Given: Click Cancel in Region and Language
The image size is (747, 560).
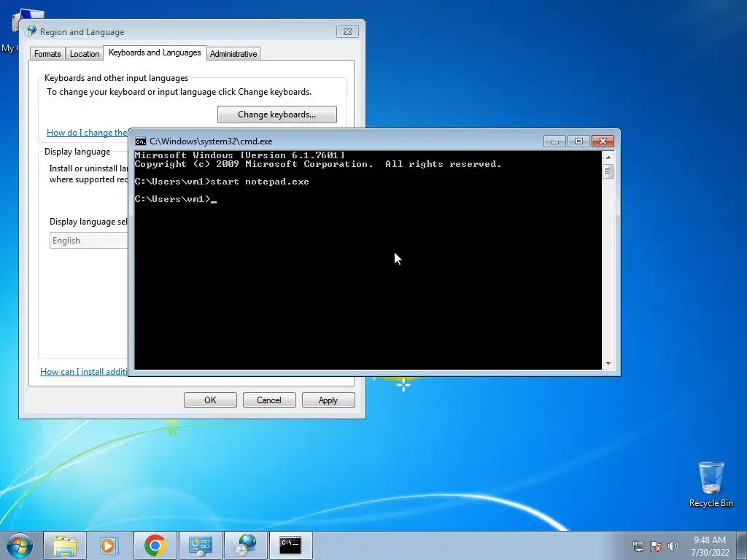Looking at the screenshot, I should [x=269, y=400].
